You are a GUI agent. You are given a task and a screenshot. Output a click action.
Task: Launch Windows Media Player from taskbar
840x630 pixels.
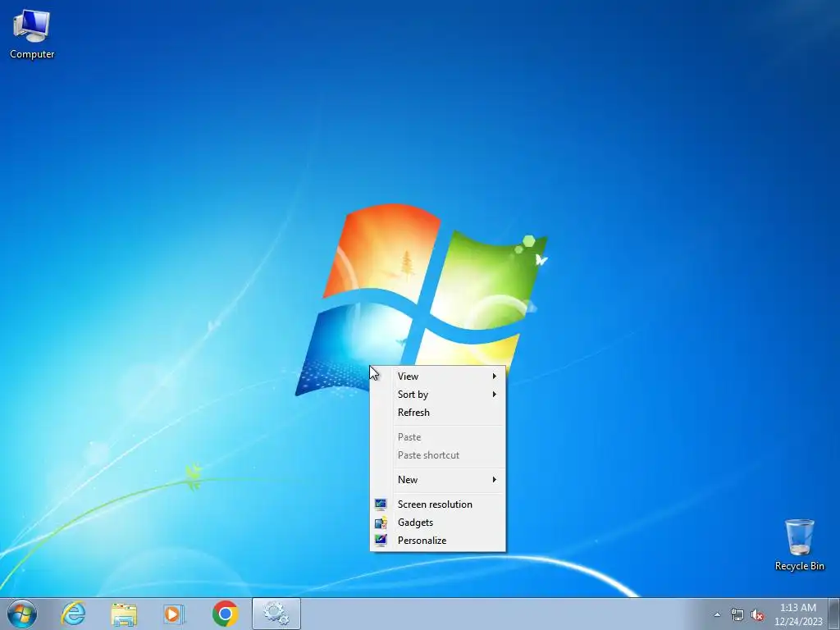tap(174, 614)
